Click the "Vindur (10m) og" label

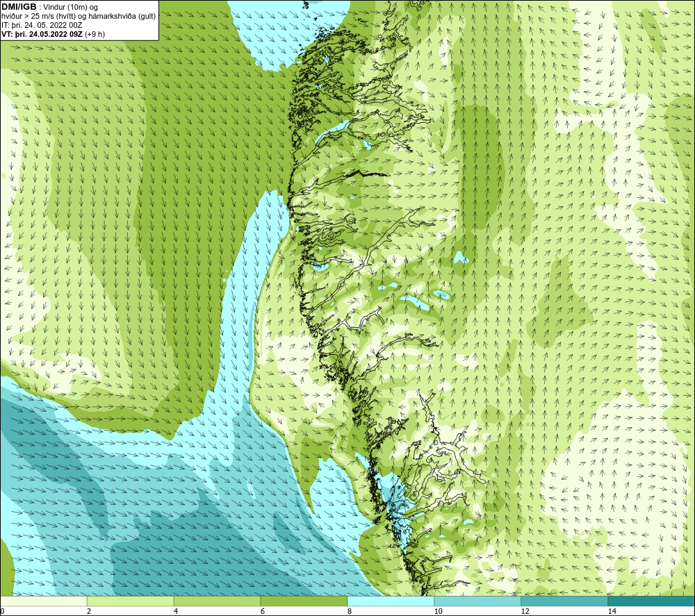click(70, 8)
